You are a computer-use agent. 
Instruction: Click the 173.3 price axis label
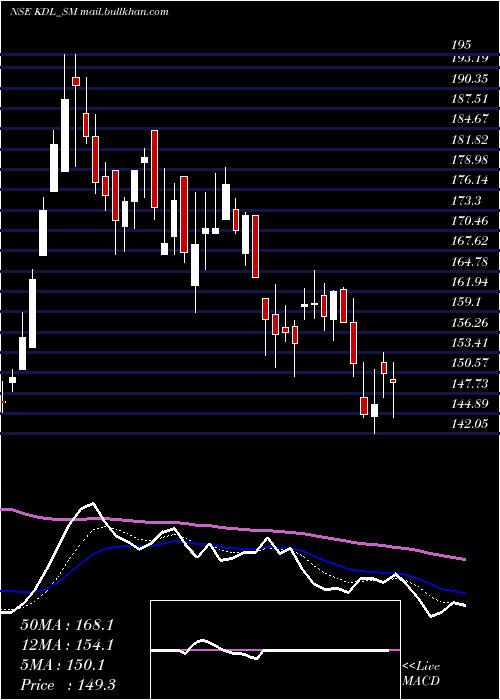tap(466, 201)
